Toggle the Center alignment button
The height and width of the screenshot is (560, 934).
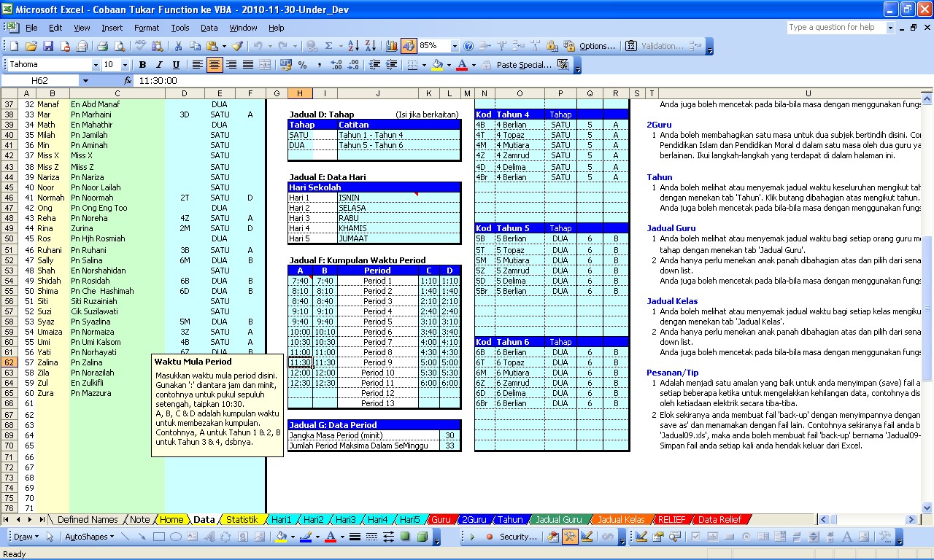[x=215, y=65]
